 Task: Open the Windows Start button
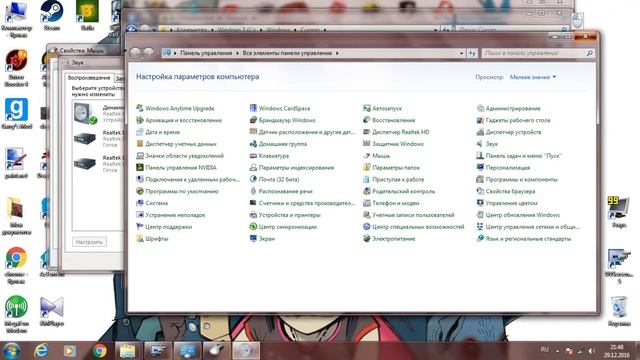(11, 351)
